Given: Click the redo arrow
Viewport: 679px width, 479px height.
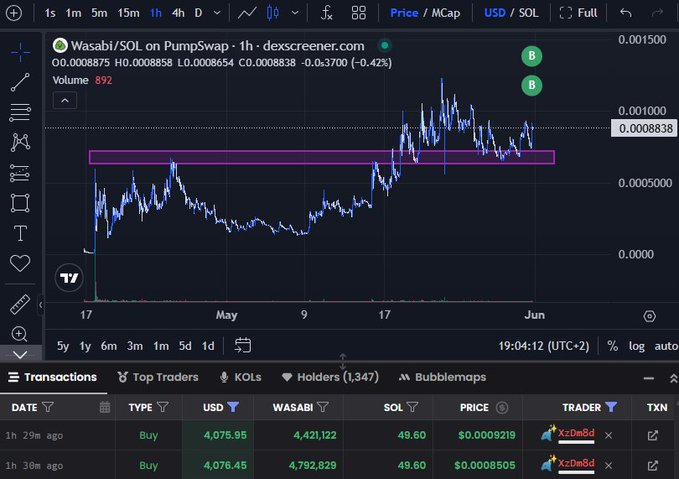Looking at the screenshot, I should click(657, 13).
